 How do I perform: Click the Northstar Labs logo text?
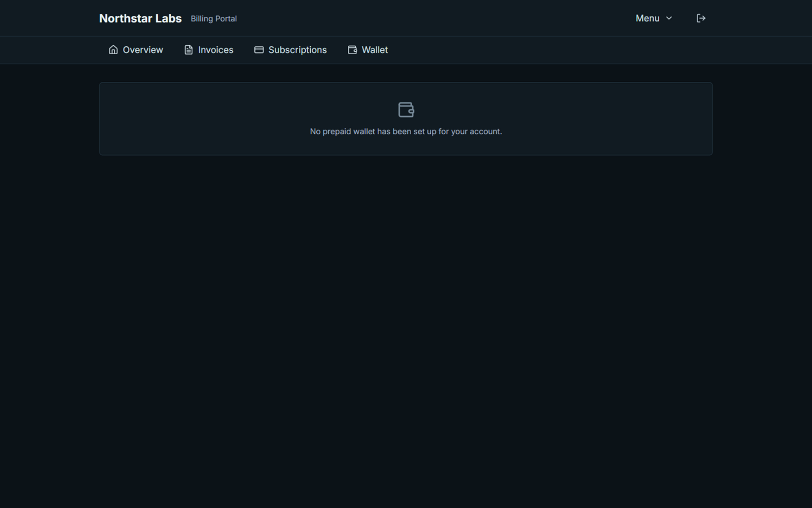click(140, 19)
